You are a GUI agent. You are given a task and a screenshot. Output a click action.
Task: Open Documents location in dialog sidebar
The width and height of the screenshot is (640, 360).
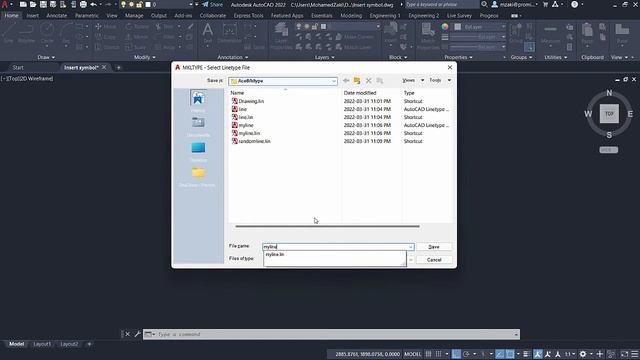pyautogui.click(x=198, y=127)
